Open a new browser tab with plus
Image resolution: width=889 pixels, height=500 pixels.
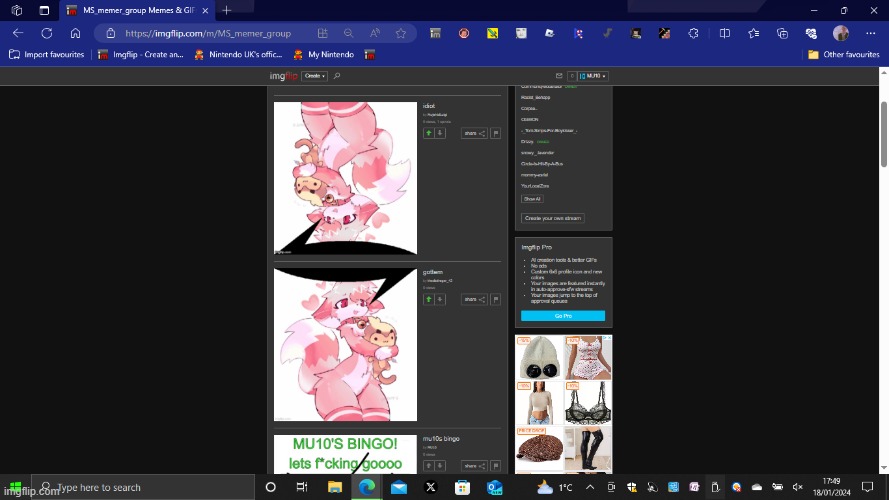pyautogui.click(x=227, y=10)
